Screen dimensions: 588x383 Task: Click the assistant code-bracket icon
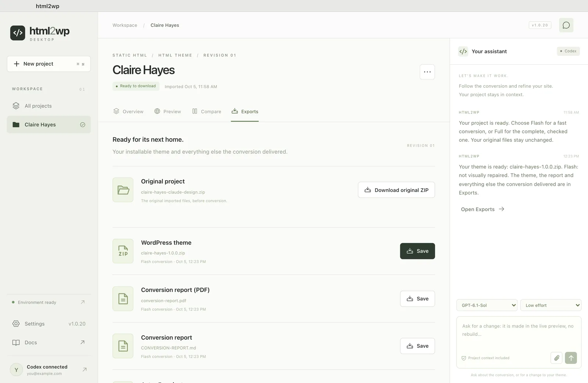tap(463, 51)
